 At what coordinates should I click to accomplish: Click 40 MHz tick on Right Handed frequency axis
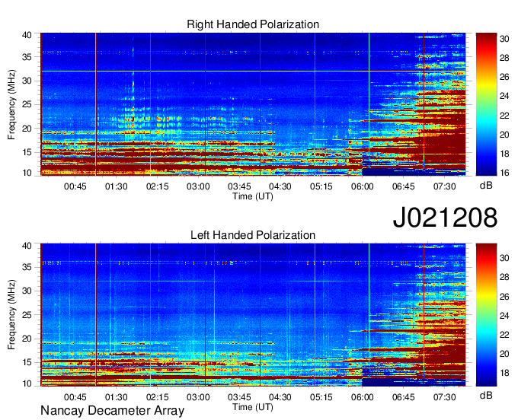(x=27, y=35)
